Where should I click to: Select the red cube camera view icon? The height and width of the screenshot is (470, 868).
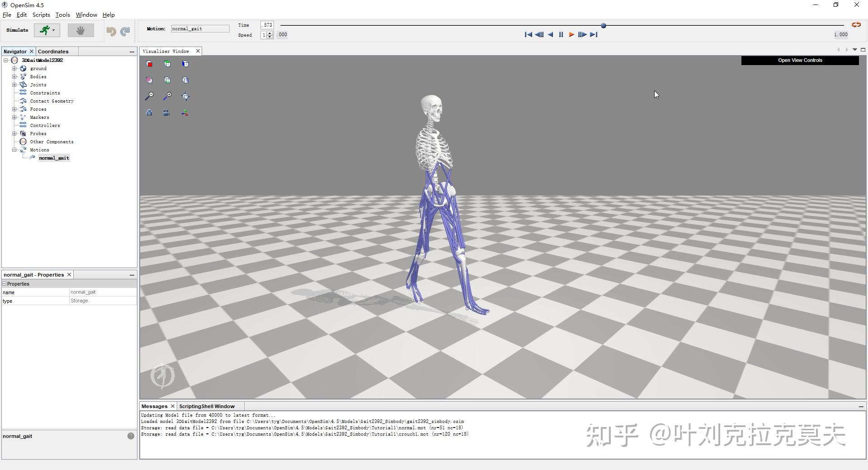[150, 64]
